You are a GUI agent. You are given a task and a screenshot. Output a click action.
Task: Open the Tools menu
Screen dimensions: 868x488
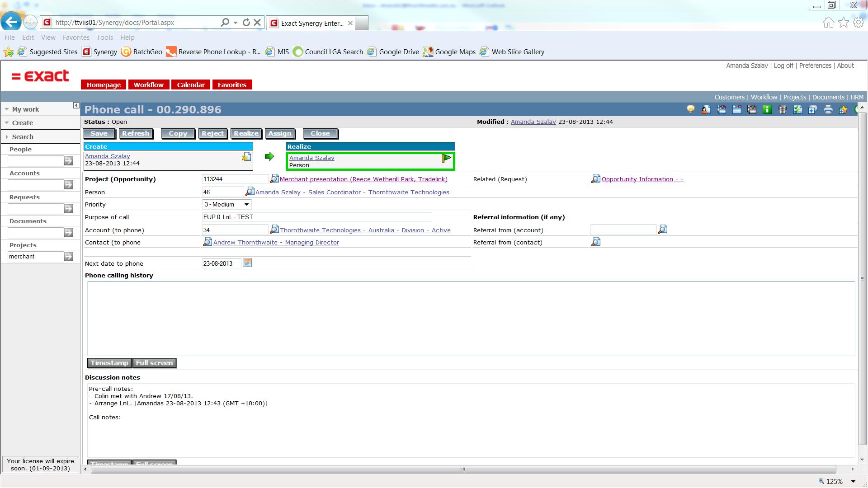(104, 37)
